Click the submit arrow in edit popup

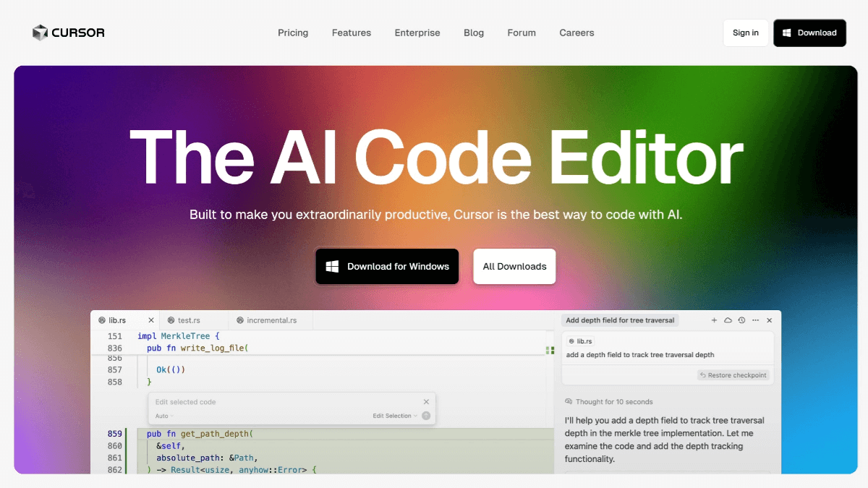click(x=426, y=416)
